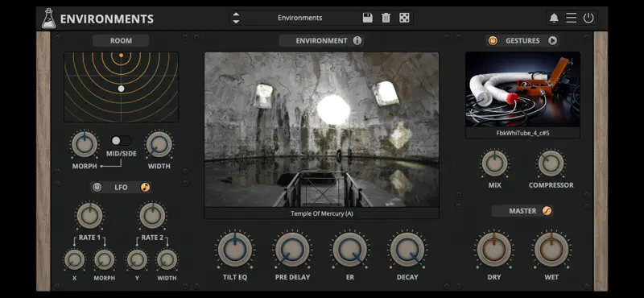This screenshot has height=298, width=644.
Task: Click the GESTURES section label
Action: click(x=522, y=41)
